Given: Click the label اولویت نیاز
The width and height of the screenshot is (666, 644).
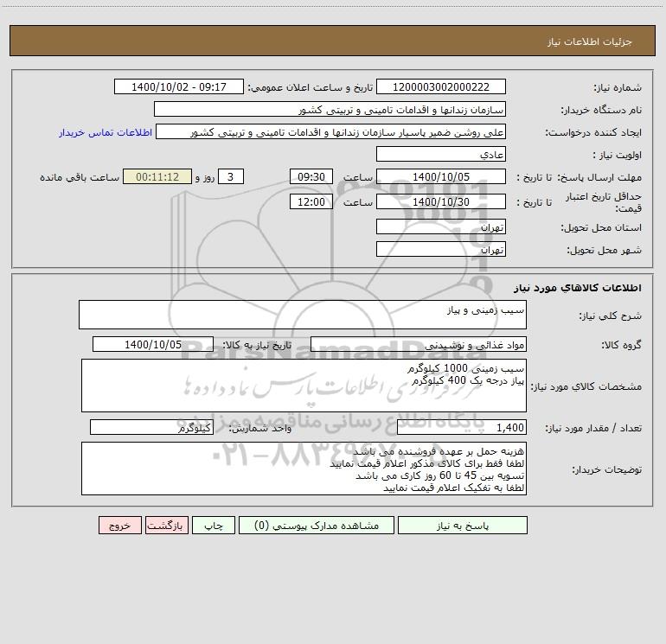Looking at the screenshot, I should 618,155.
